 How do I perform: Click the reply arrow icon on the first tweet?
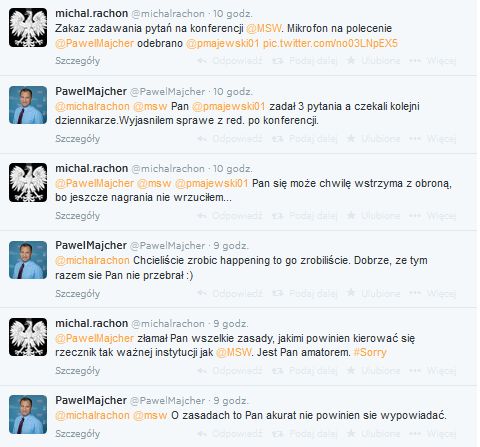[x=202, y=61]
